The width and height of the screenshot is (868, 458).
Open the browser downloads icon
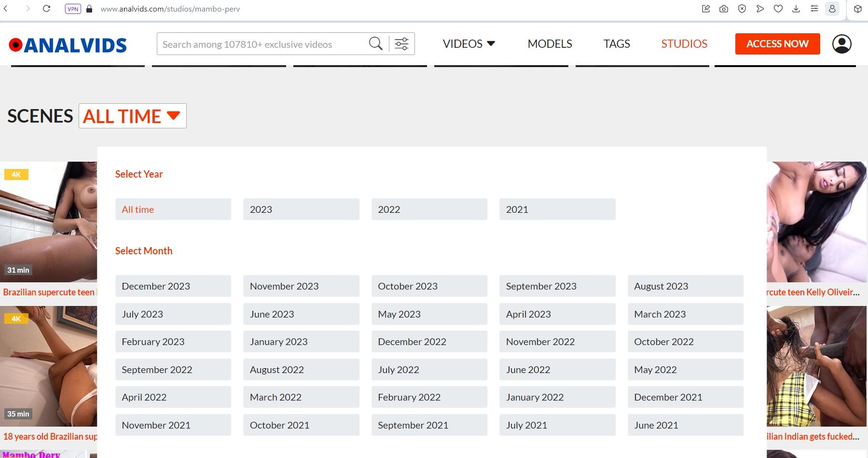point(796,9)
